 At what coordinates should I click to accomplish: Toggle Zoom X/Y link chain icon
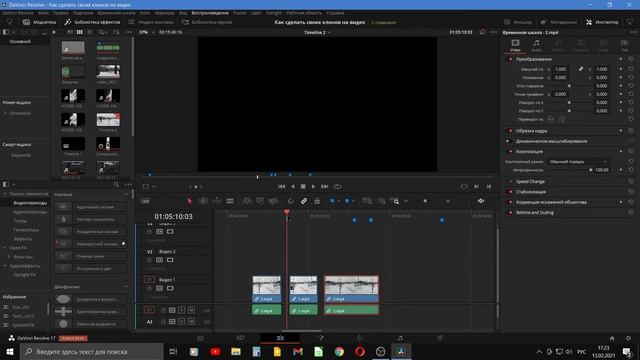[x=580, y=69]
